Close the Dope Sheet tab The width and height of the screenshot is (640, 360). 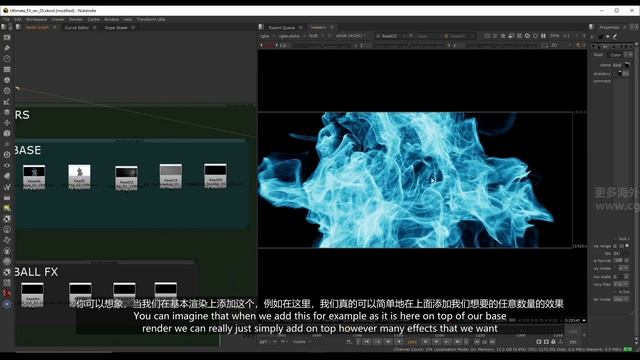133,28
